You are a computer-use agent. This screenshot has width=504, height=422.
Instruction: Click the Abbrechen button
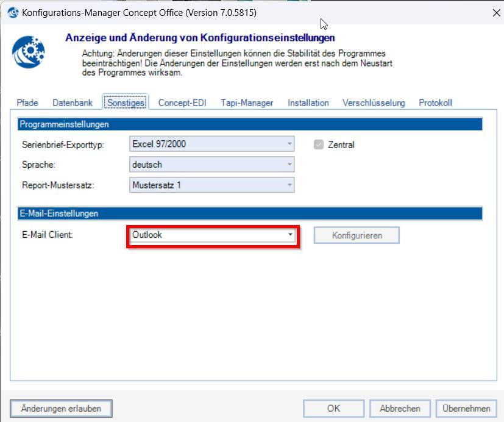[400, 408]
